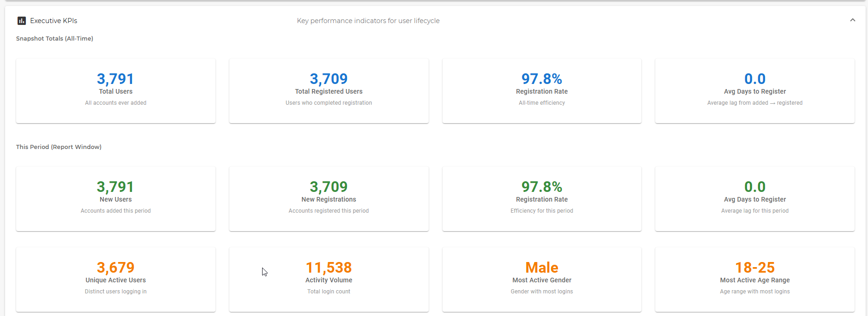Click the Executive KPIs bar chart icon
868x316 pixels.
21,21
